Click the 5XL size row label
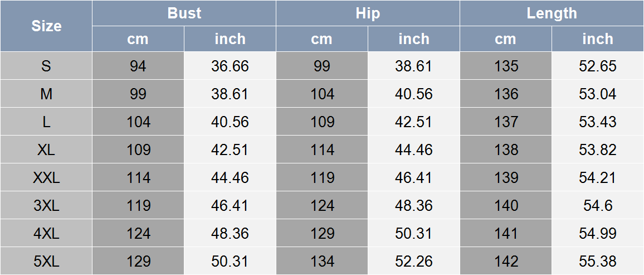644x275 pixels. coord(46,261)
